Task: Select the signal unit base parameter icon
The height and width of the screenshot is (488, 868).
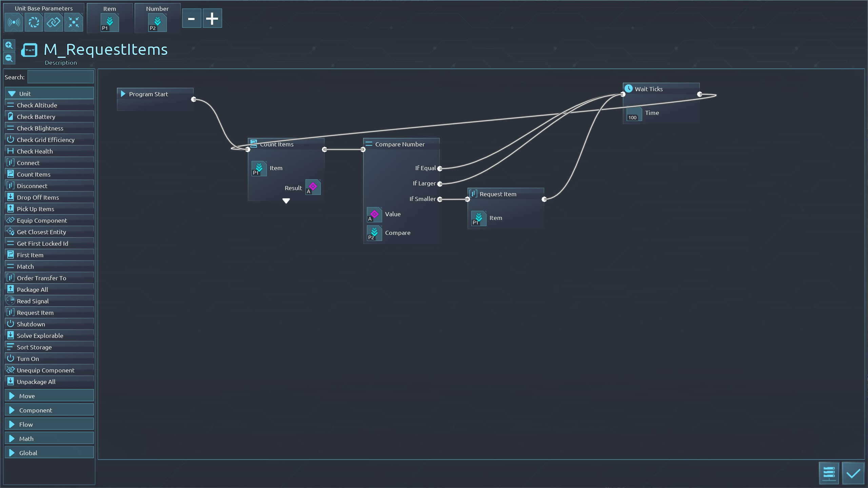Action: (x=14, y=23)
